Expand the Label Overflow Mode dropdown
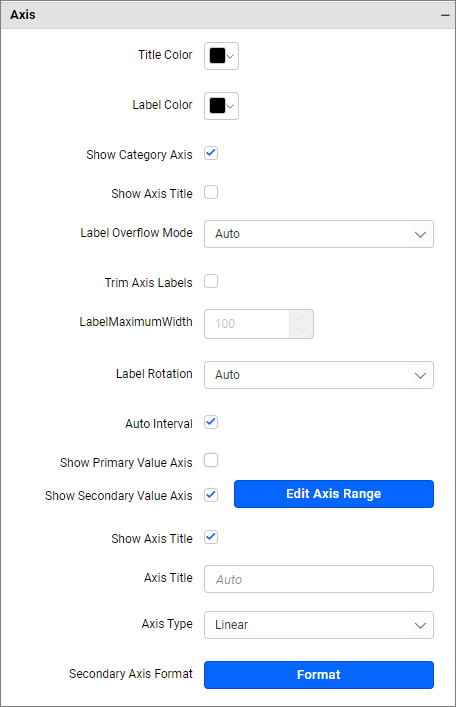Viewport: 456px width, 707px height. (x=318, y=234)
